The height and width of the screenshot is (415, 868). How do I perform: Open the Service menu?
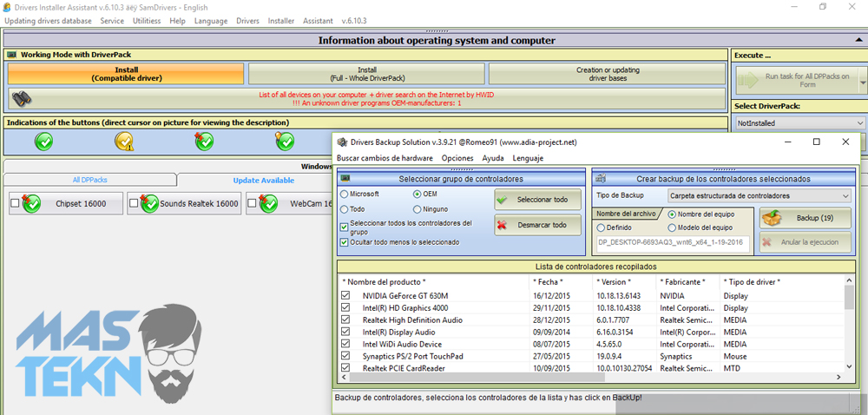click(x=112, y=21)
